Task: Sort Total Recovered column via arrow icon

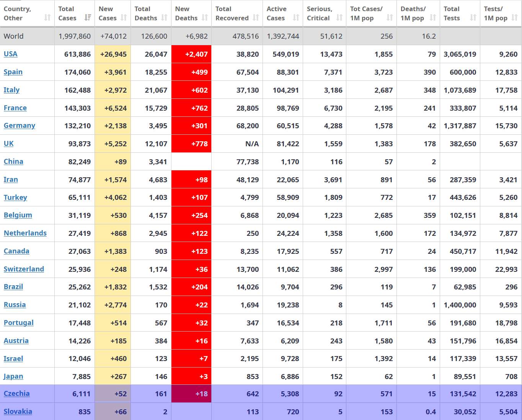Action: point(256,18)
